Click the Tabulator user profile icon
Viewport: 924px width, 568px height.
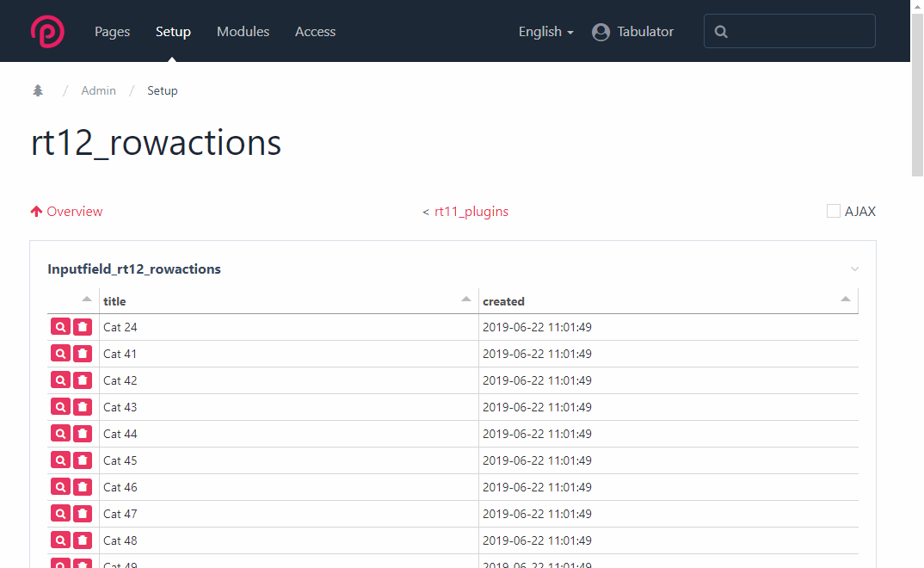601,32
